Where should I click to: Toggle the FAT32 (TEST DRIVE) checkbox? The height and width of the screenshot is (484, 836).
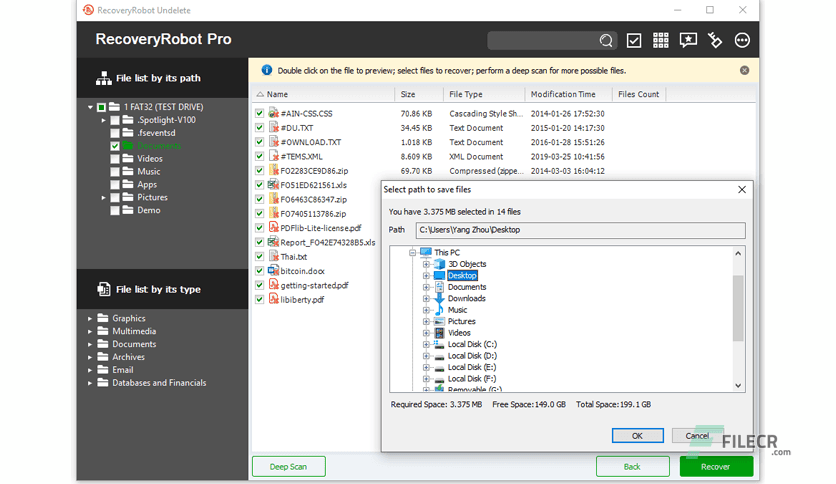(101, 107)
